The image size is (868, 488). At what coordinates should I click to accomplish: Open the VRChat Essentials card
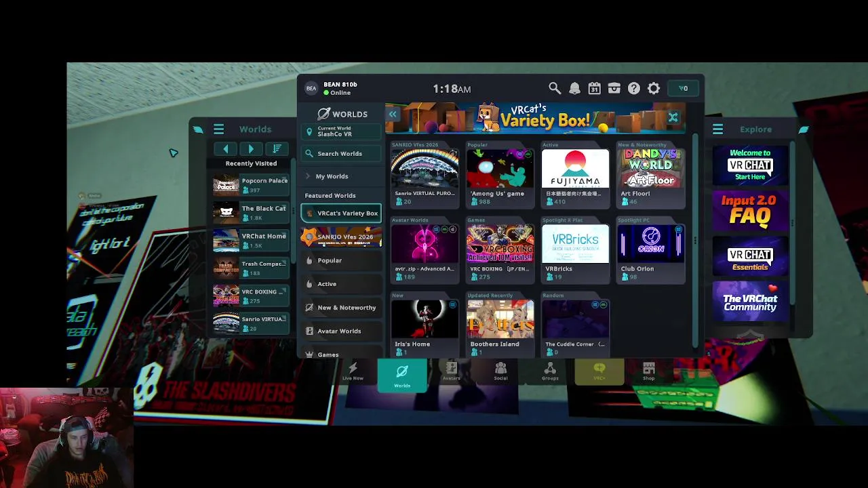tap(750, 256)
